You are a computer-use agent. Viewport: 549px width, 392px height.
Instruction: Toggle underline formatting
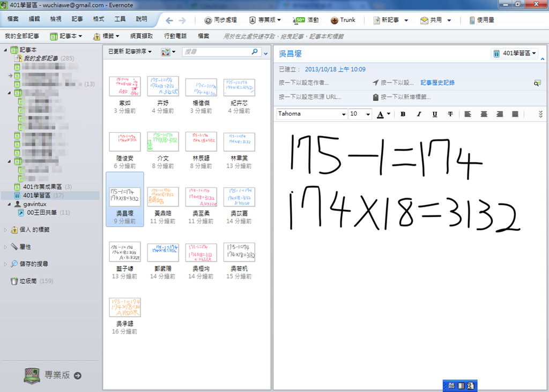pyautogui.click(x=434, y=114)
